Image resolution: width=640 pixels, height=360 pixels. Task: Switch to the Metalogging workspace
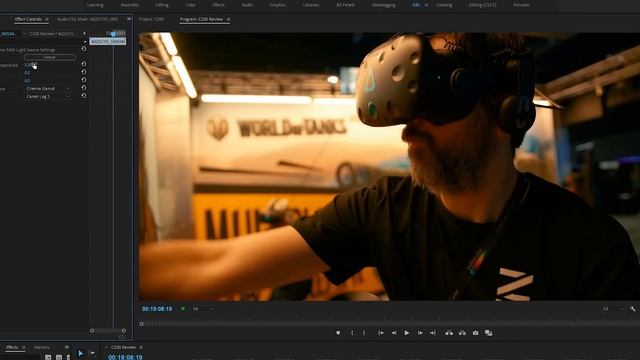pos(384,5)
